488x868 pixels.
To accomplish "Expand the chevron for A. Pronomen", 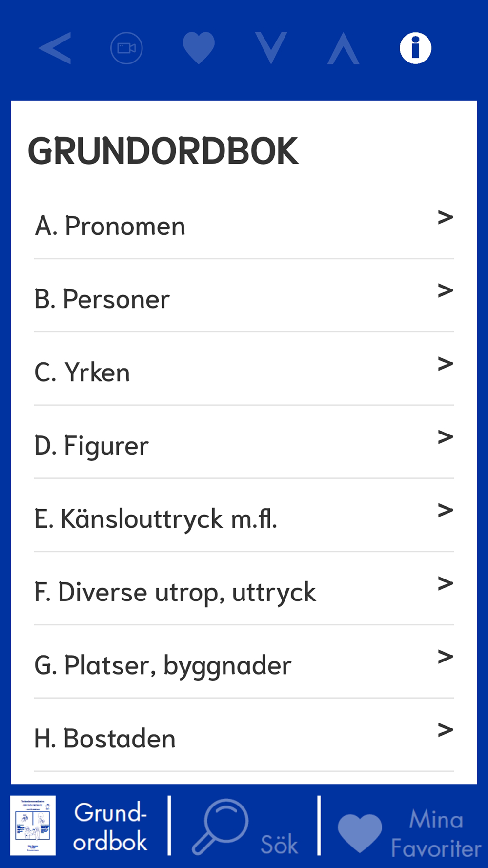I will point(446,217).
